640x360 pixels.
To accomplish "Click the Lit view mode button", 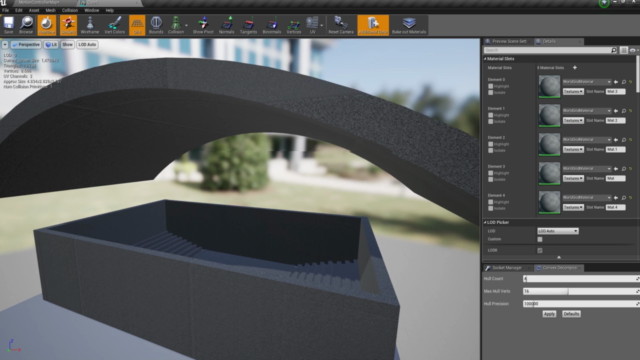I will [x=51, y=44].
